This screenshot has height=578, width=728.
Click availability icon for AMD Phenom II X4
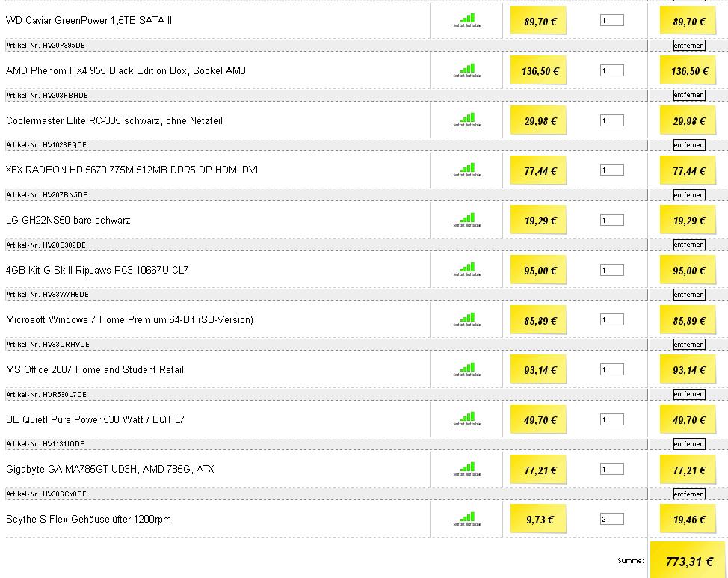coord(467,70)
